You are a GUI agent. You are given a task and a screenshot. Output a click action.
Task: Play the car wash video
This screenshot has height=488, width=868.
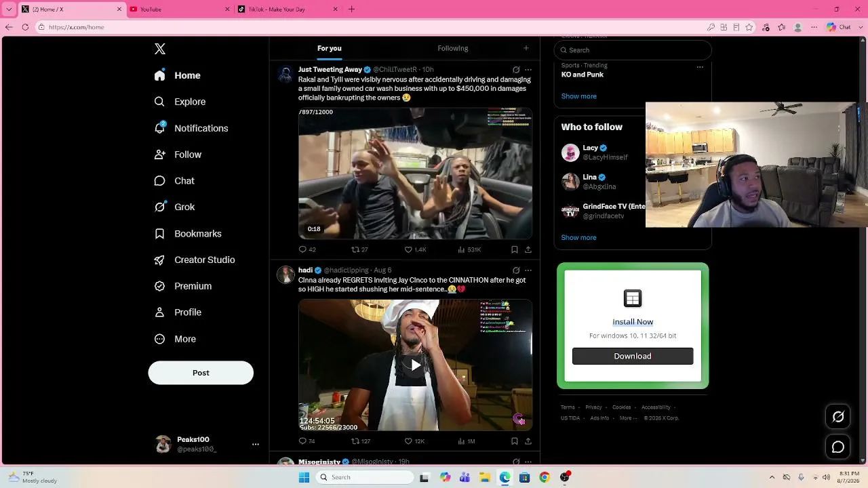(415, 174)
